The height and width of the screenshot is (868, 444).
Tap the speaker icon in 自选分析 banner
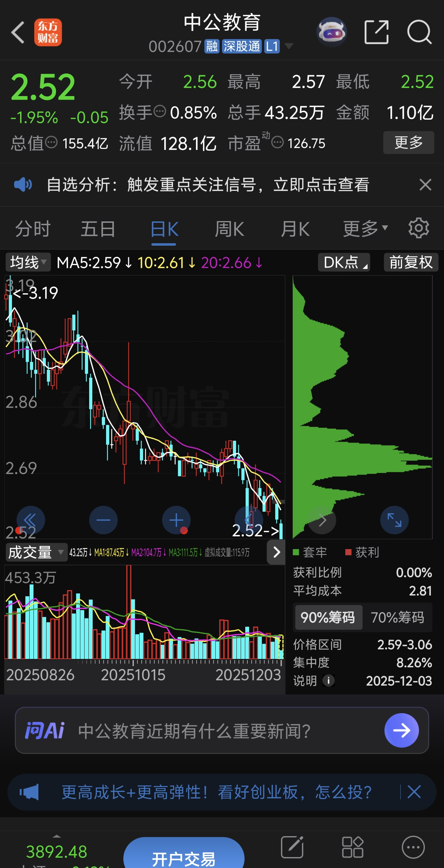[x=23, y=184]
